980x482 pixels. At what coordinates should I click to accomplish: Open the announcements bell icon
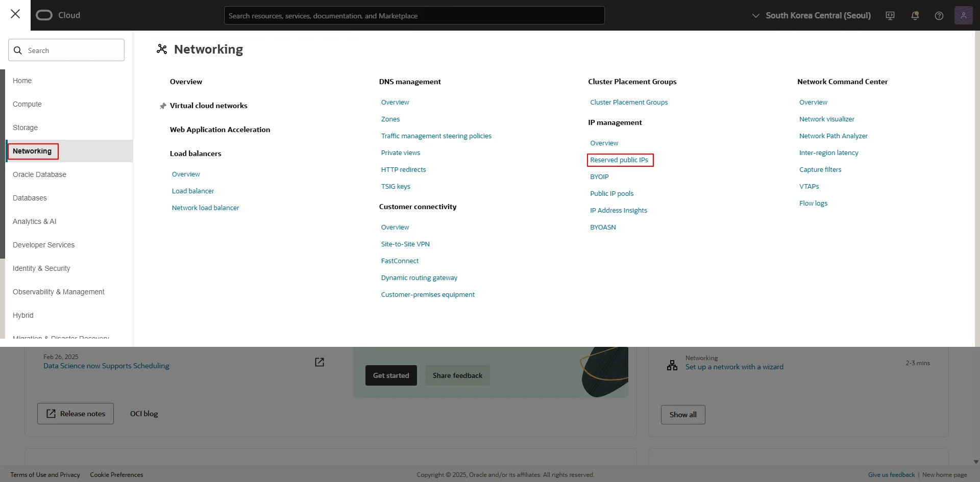pos(915,16)
